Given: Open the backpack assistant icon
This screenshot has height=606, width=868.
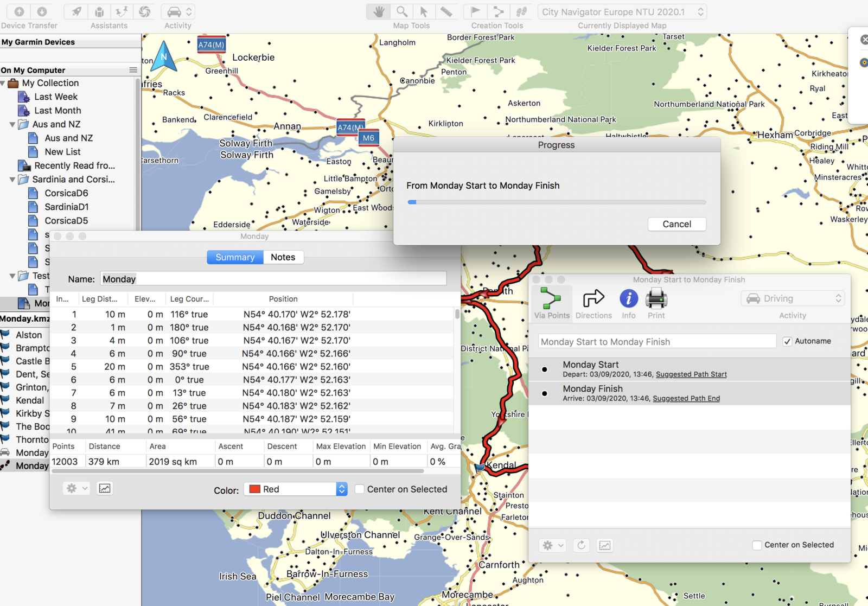Looking at the screenshot, I should tap(99, 11).
